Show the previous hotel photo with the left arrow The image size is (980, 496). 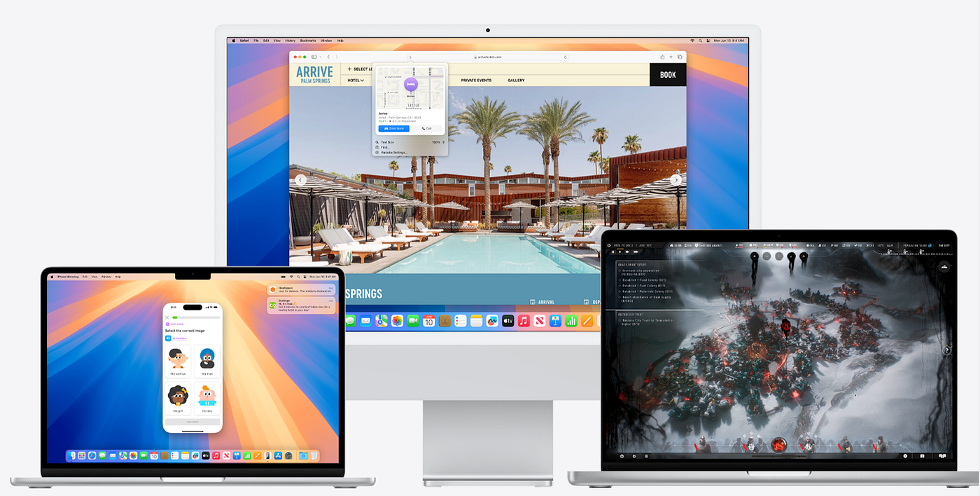[x=301, y=180]
